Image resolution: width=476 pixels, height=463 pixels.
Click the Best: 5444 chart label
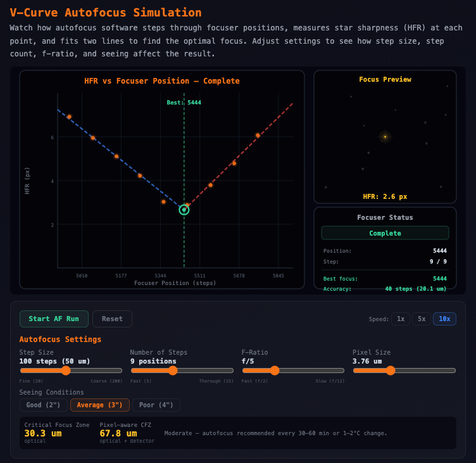184,103
